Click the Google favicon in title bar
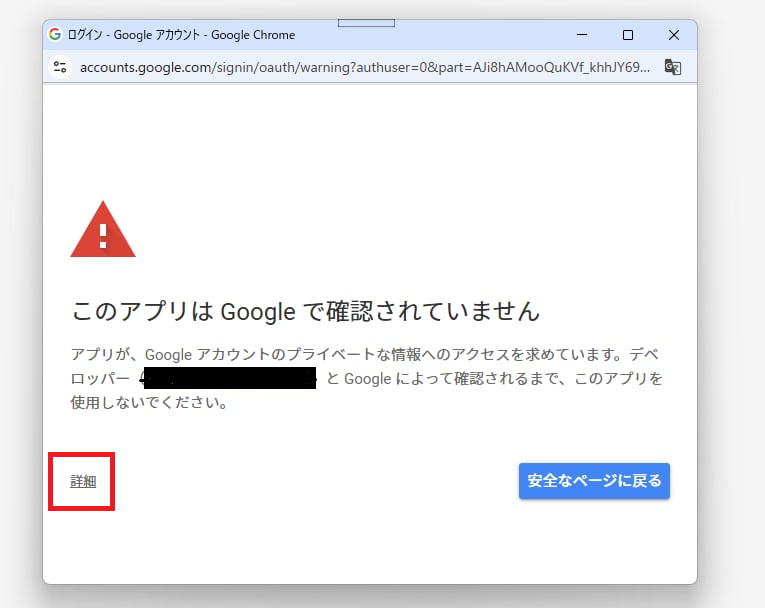This screenshot has height=608, width=765. coord(55,34)
